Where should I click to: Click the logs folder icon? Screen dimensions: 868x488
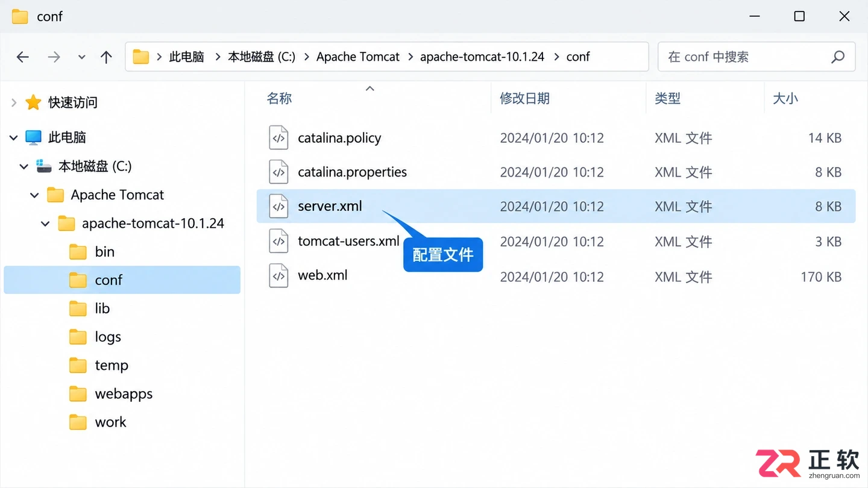(x=78, y=337)
